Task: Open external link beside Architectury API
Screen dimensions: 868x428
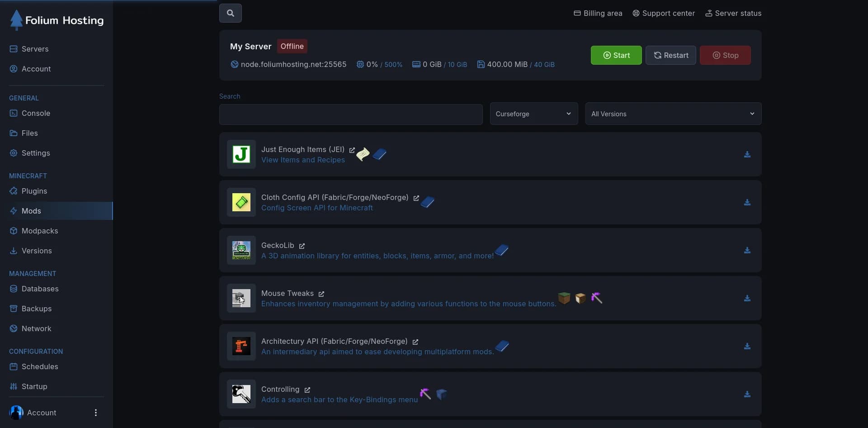Action: (x=415, y=342)
